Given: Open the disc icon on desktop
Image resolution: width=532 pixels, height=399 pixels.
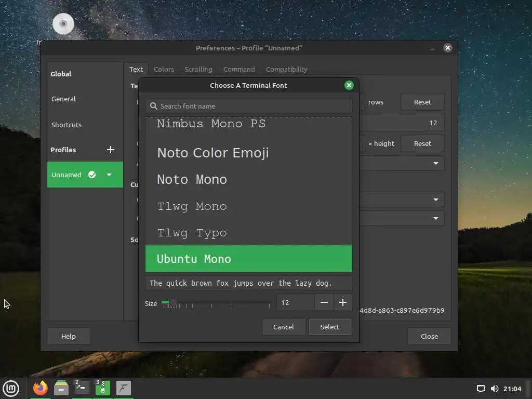Looking at the screenshot, I should point(63,24).
